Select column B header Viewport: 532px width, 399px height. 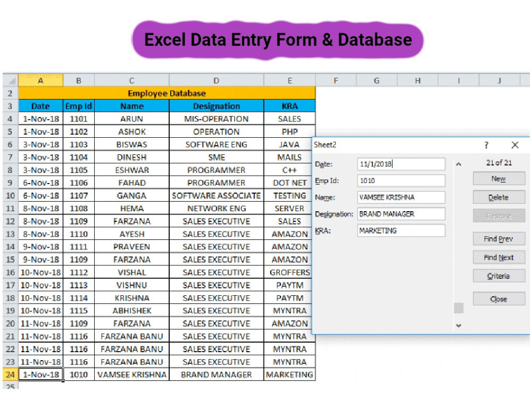(x=79, y=81)
